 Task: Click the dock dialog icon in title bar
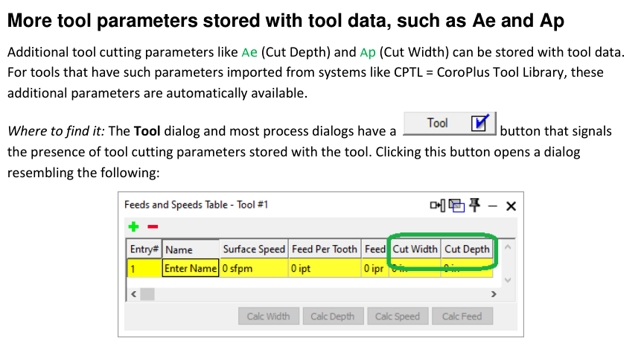coord(438,205)
